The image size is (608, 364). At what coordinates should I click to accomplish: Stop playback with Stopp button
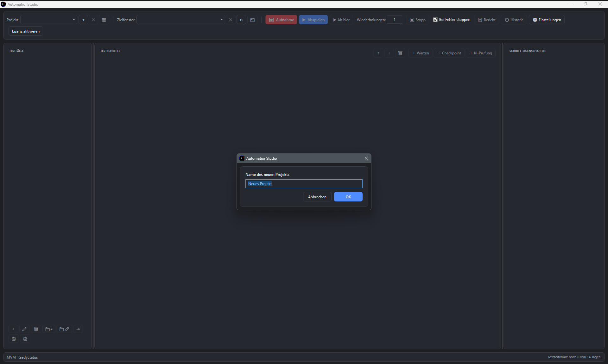pos(418,20)
